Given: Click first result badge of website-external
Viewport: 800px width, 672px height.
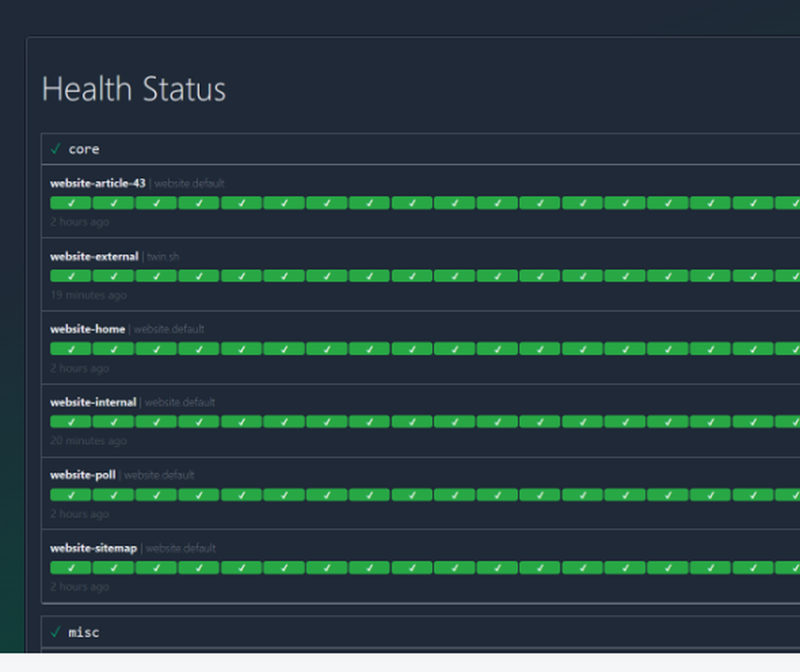Looking at the screenshot, I should coord(71,276).
